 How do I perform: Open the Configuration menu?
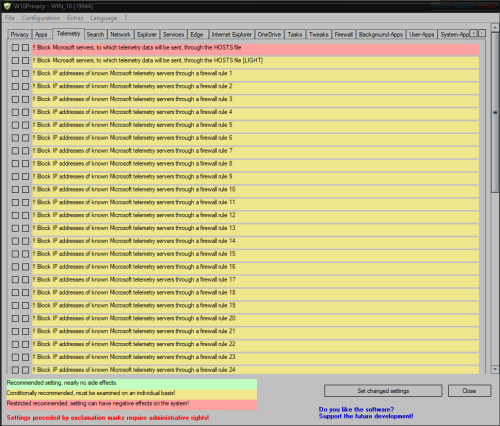tap(41, 18)
